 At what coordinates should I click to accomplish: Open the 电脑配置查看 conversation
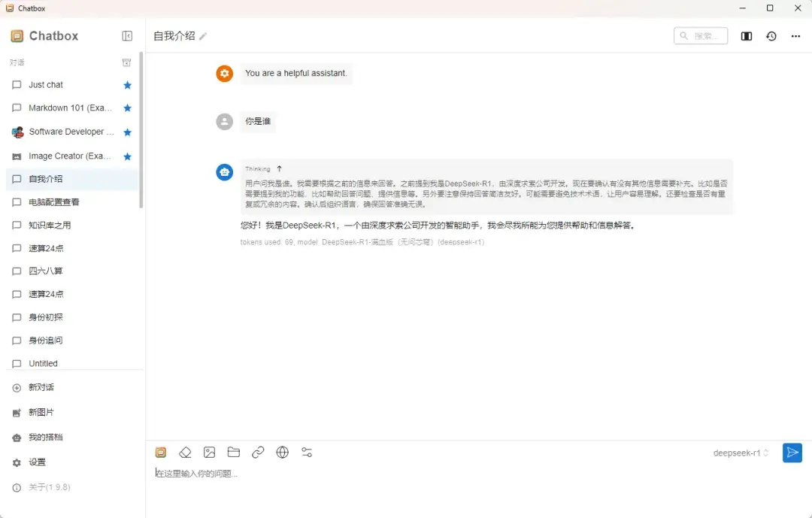click(x=72, y=202)
